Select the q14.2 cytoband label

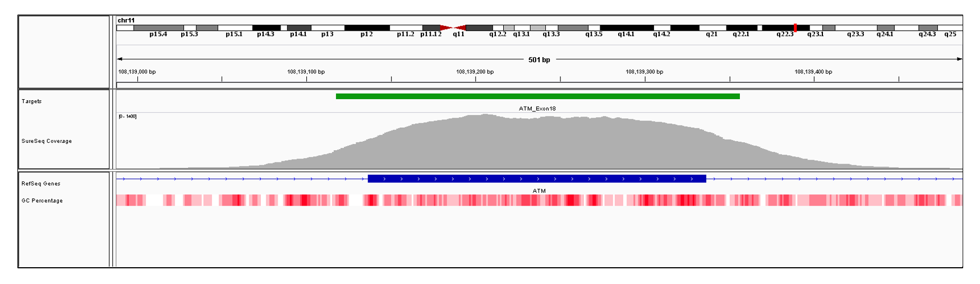coord(661,34)
